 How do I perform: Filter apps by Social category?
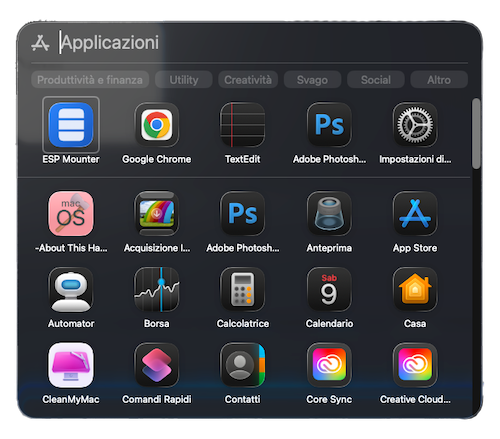click(376, 80)
